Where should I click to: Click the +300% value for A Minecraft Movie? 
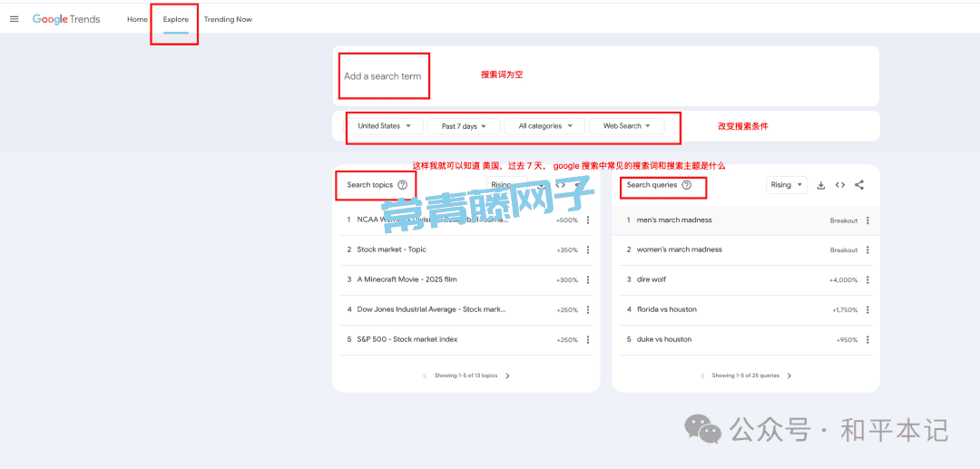[567, 280]
